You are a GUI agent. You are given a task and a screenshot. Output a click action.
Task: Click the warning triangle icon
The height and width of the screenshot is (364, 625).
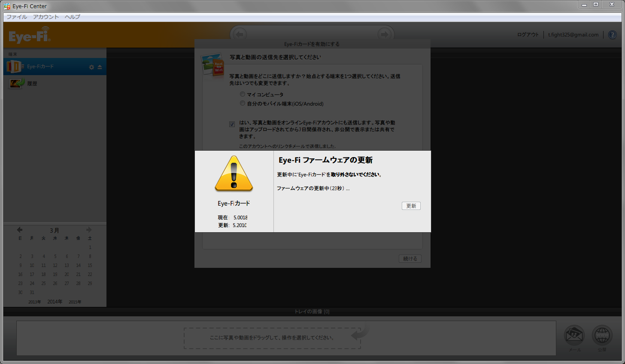pyautogui.click(x=234, y=174)
